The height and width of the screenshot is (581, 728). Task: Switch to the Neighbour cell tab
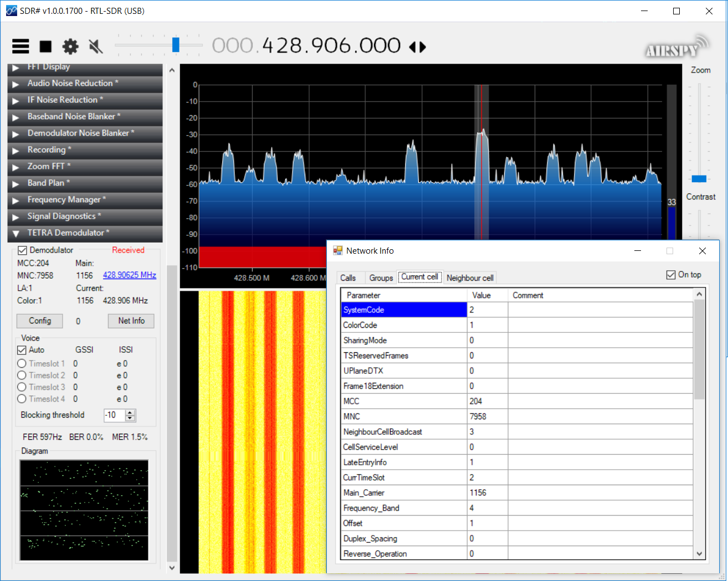click(470, 278)
